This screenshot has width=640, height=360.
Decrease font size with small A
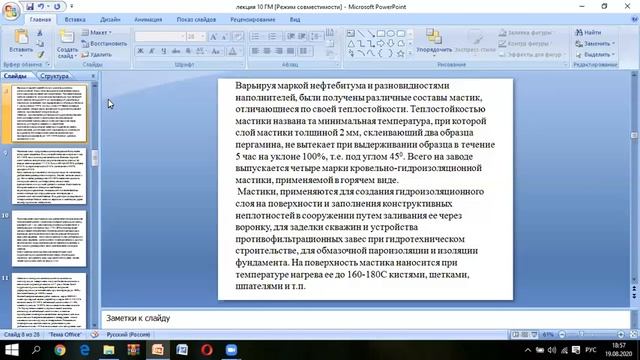coord(224,37)
